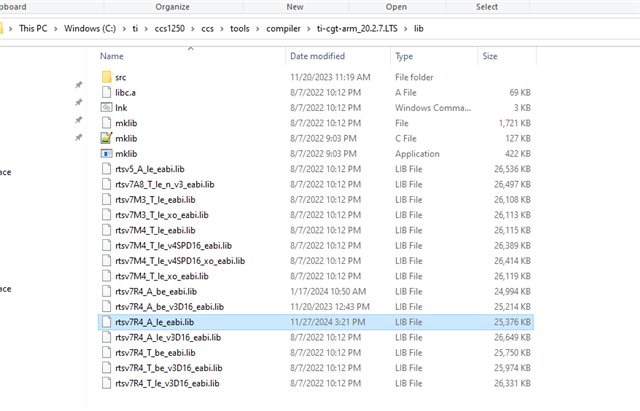Click the lib segment in address bar

click(419, 29)
